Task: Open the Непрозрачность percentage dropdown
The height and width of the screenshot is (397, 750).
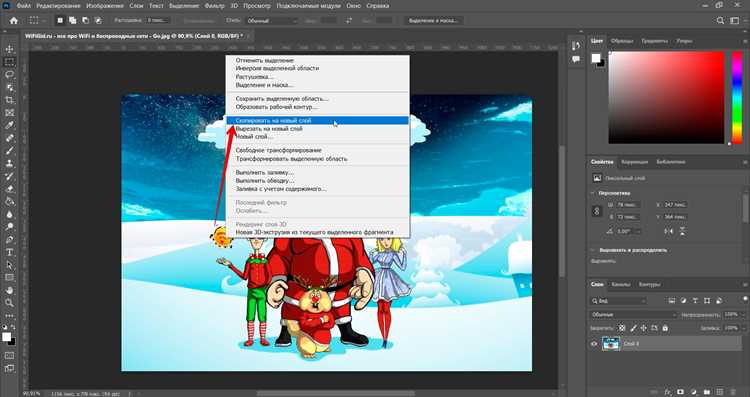Action: coord(743,315)
